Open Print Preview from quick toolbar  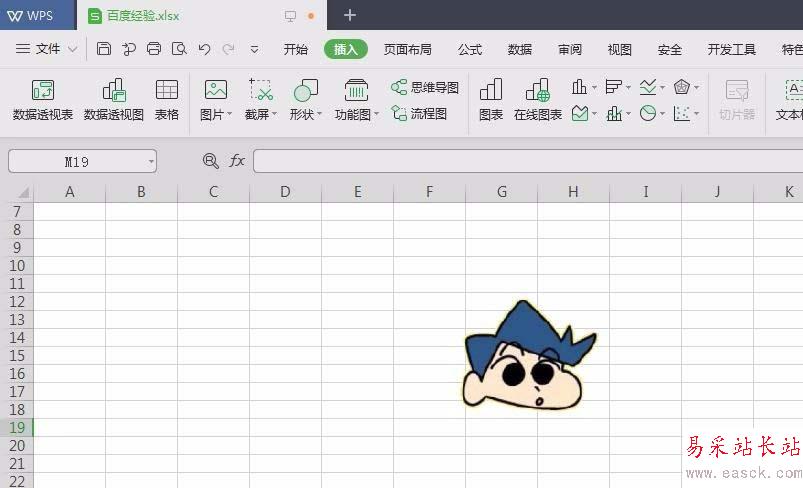pos(179,49)
